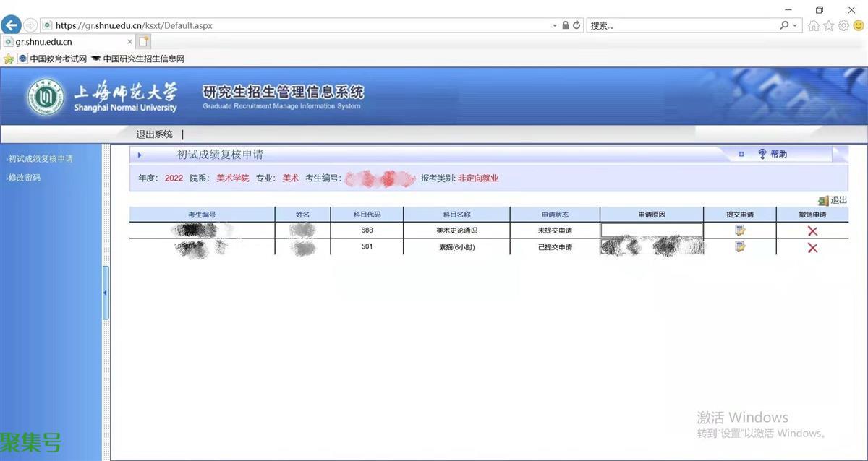
Task: Click 退出系统 link in top bar
Action: [x=154, y=134]
